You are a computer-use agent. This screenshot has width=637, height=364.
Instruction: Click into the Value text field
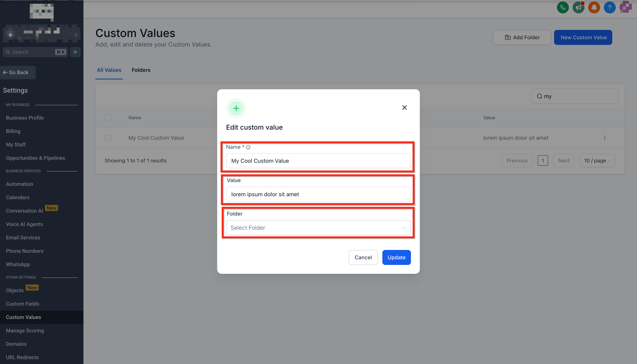[x=318, y=194]
